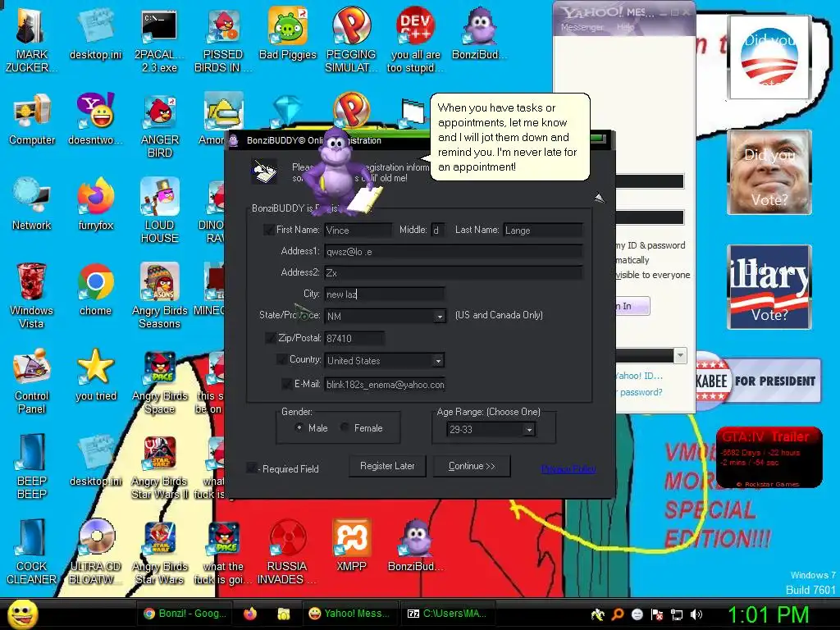Viewport: 840px width, 630px height.
Task: Click into the Last Name field
Action: tap(543, 231)
